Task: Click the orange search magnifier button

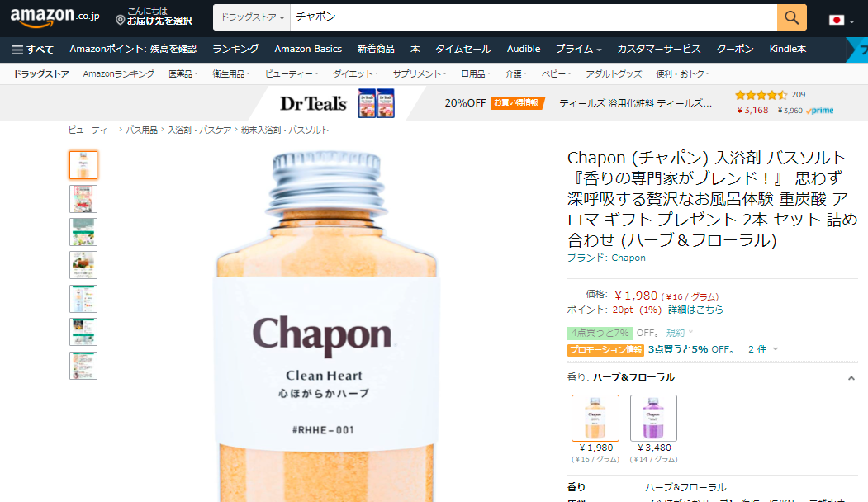Action: coord(792,17)
